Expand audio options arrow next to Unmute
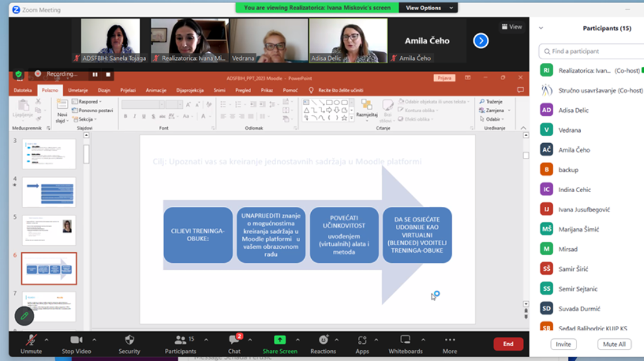 [x=48, y=340]
